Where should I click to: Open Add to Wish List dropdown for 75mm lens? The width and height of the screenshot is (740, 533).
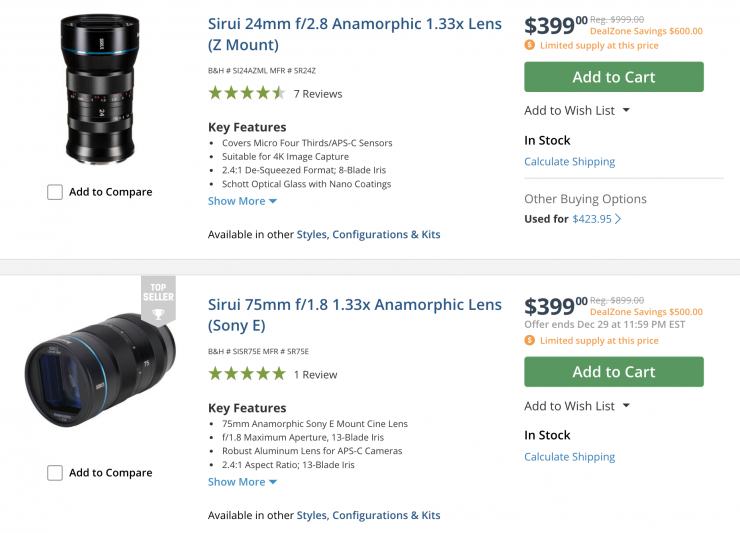pyautogui.click(x=577, y=406)
